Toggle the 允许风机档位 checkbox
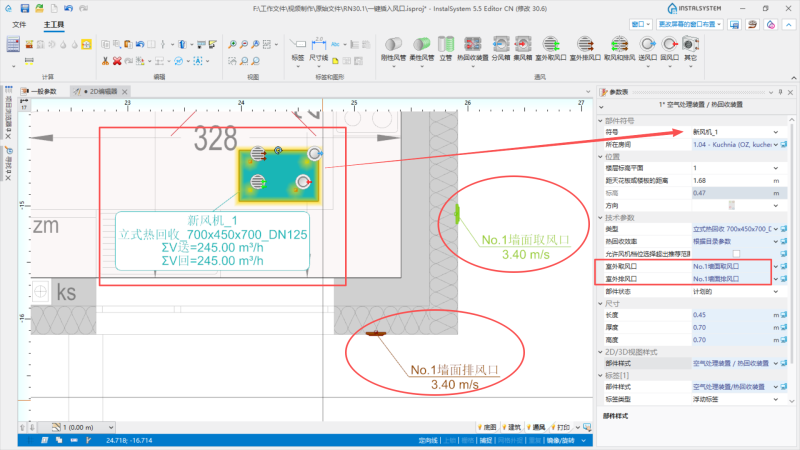The width and height of the screenshot is (800, 450). [736, 254]
